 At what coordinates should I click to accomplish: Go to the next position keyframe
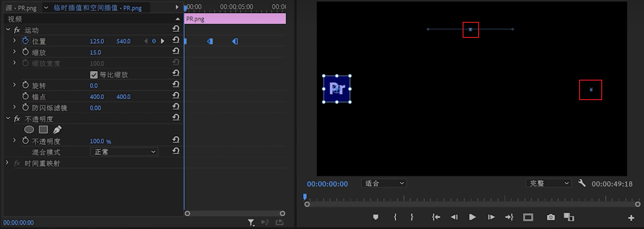pos(163,41)
